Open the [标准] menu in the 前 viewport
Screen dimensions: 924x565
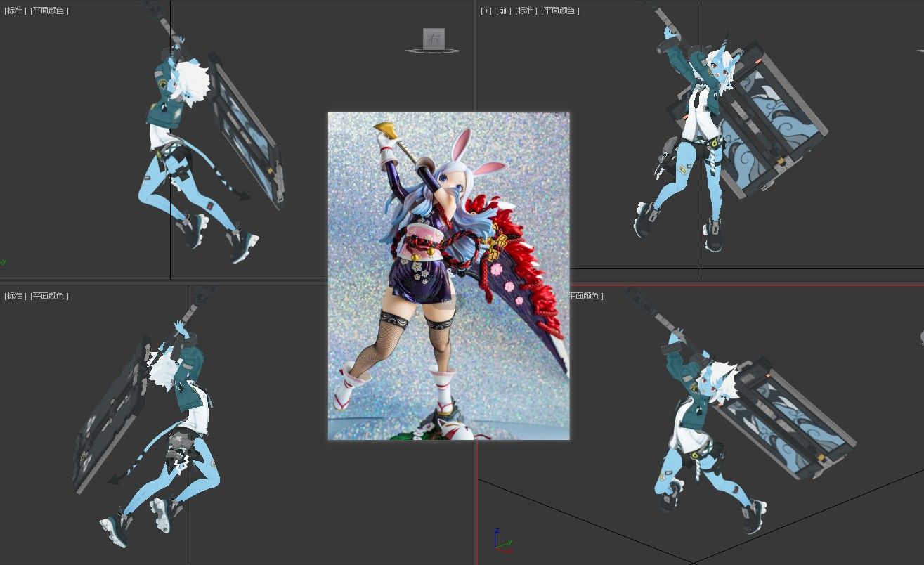coord(526,11)
